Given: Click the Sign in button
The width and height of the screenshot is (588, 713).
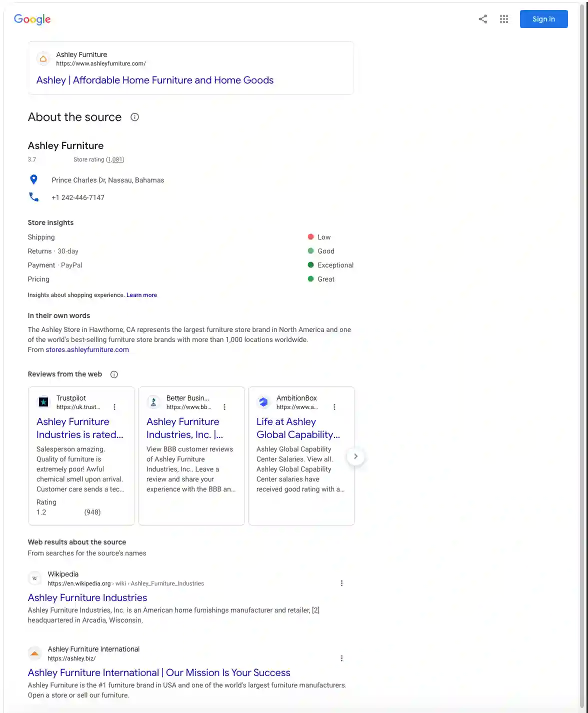Looking at the screenshot, I should [543, 19].
